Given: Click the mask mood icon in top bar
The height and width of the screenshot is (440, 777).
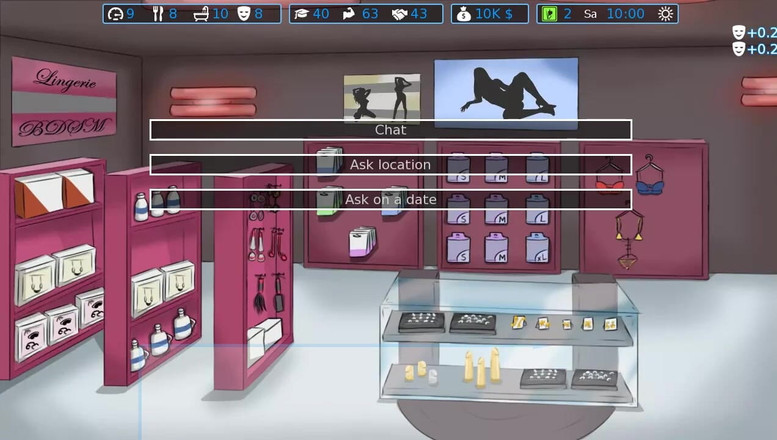Looking at the screenshot, I should pos(243,14).
